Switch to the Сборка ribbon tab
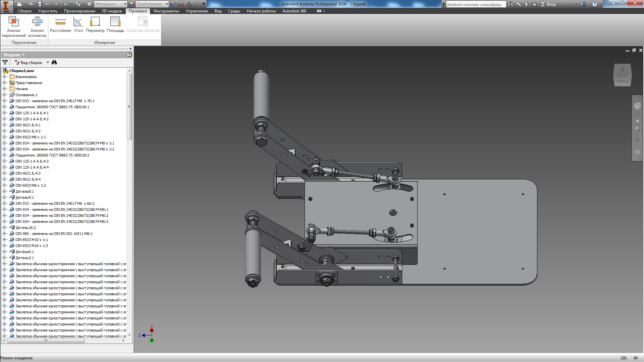644x362 pixels. [x=24, y=11]
